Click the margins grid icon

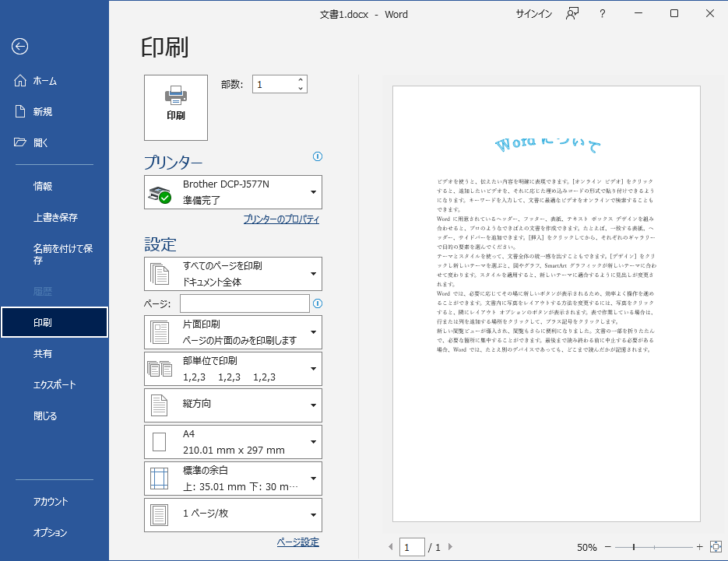pyautogui.click(x=159, y=479)
